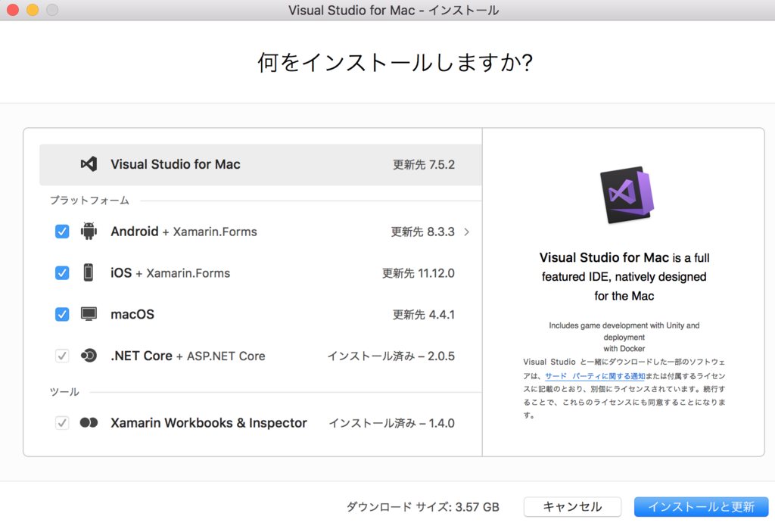Viewport: 775px width, 532px height.
Task: Click the ダウンロード サイズ: 3.57 GB text
Action: pos(422,507)
